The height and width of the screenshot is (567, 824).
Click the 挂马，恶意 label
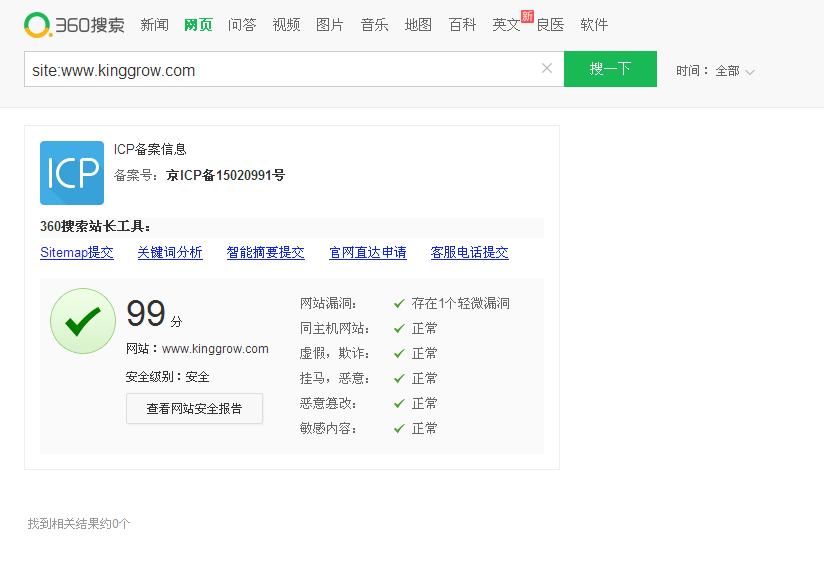(334, 378)
